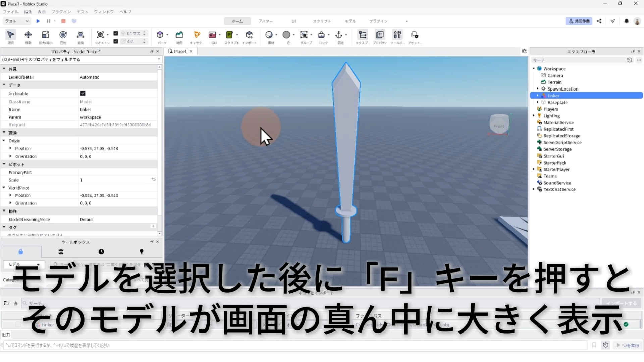The image size is (644, 362).
Task: Expand the tinker model in Explorer
Action: [538, 96]
